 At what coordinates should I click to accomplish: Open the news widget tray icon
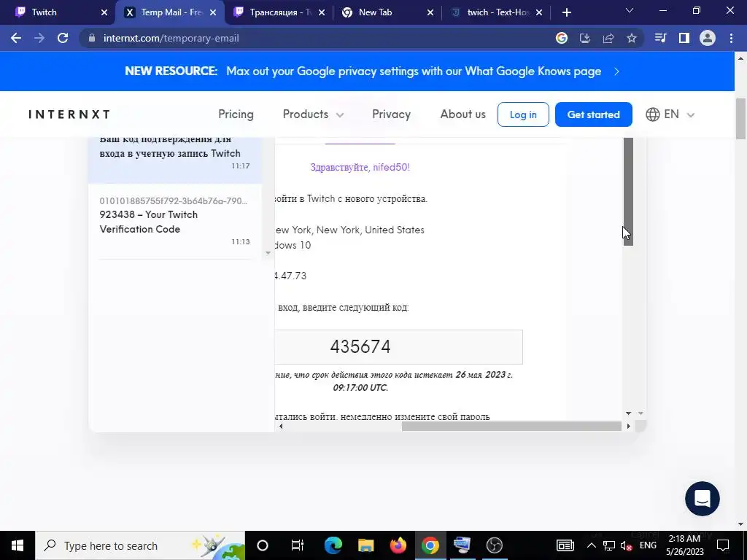pos(565,545)
